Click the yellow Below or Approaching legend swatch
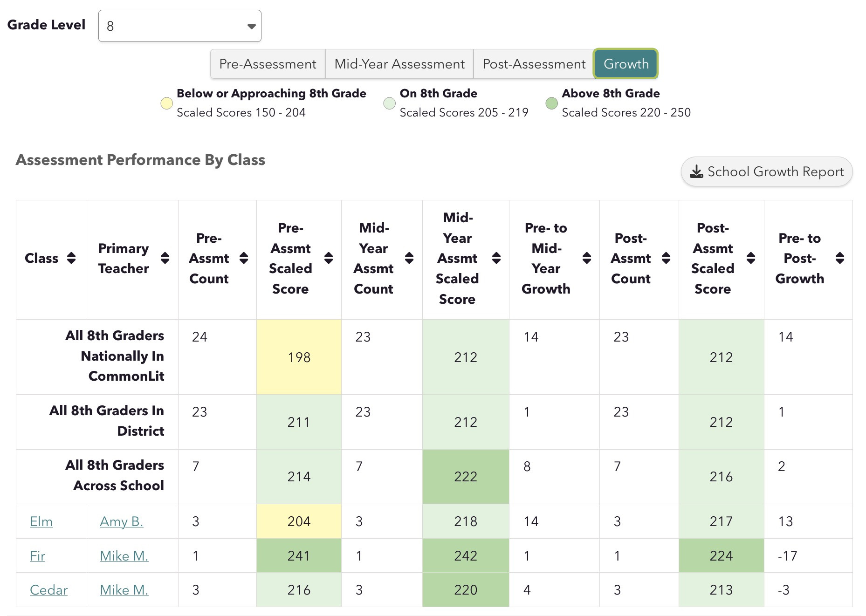The image size is (866, 616). coord(166,103)
